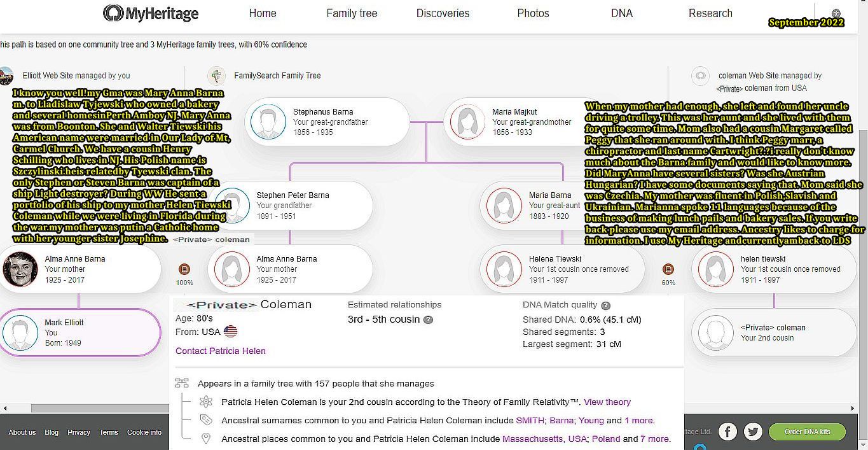Viewport: 868px width, 450px height.
Task: Open the About us footer link
Action: (x=22, y=432)
